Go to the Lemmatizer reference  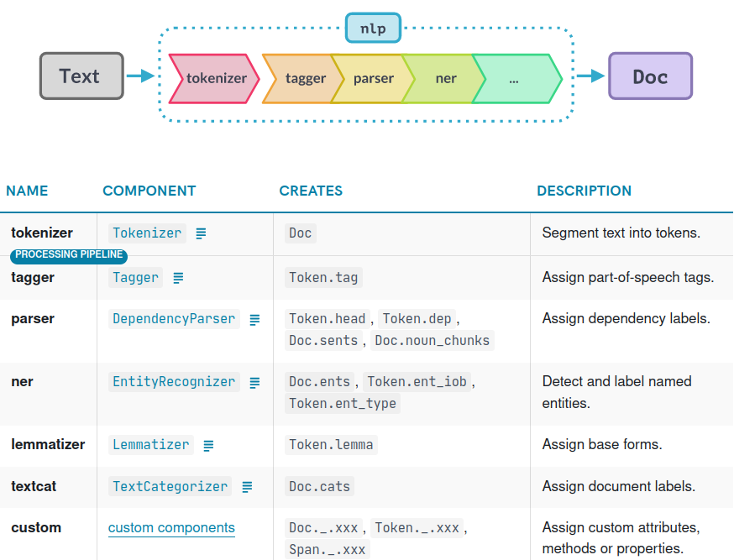(x=151, y=445)
